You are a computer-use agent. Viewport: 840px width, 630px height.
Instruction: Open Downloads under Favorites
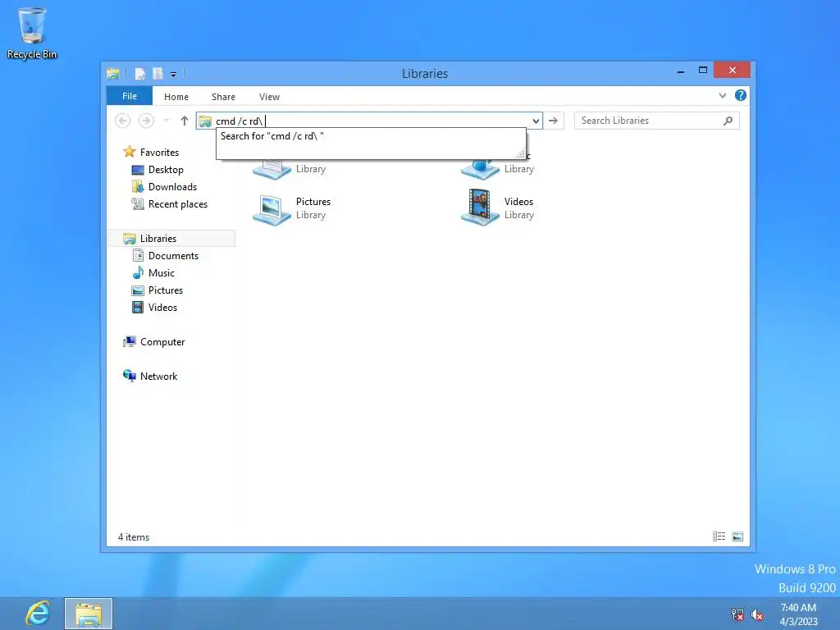(x=172, y=186)
